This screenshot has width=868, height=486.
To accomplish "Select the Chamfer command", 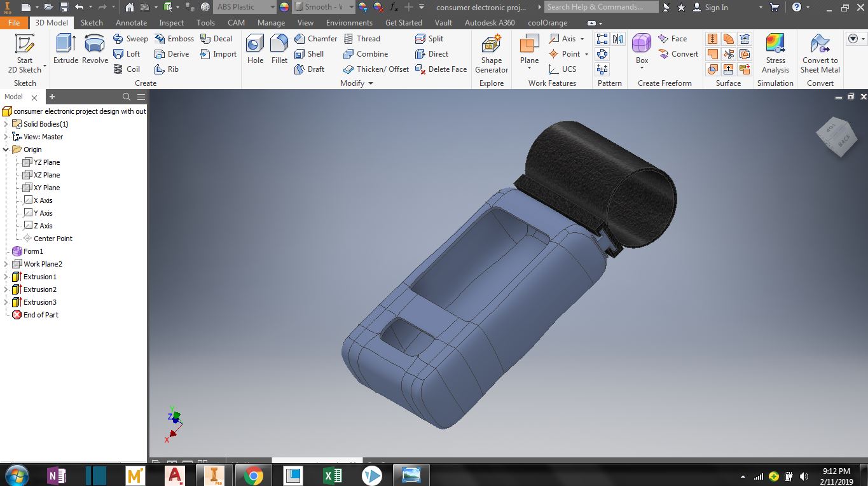I will click(x=315, y=39).
